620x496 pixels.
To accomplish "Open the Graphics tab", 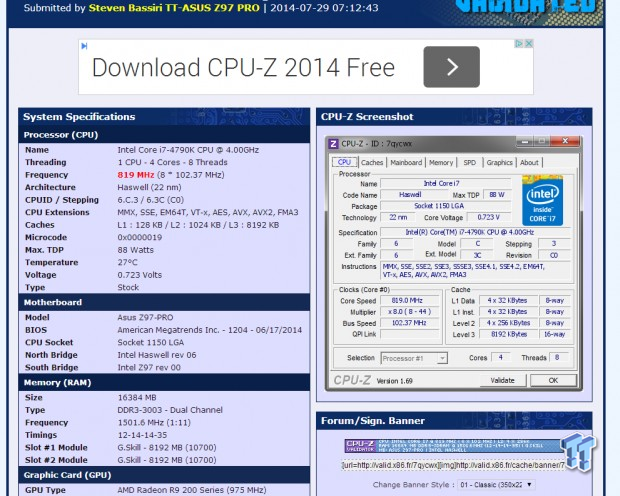I will pyautogui.click(x=499, y=163).
